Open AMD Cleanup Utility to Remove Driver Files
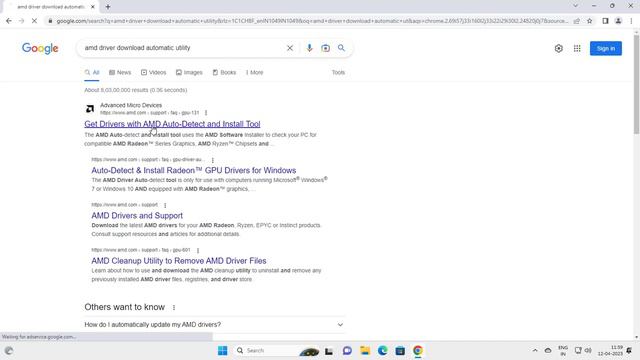 179,260
